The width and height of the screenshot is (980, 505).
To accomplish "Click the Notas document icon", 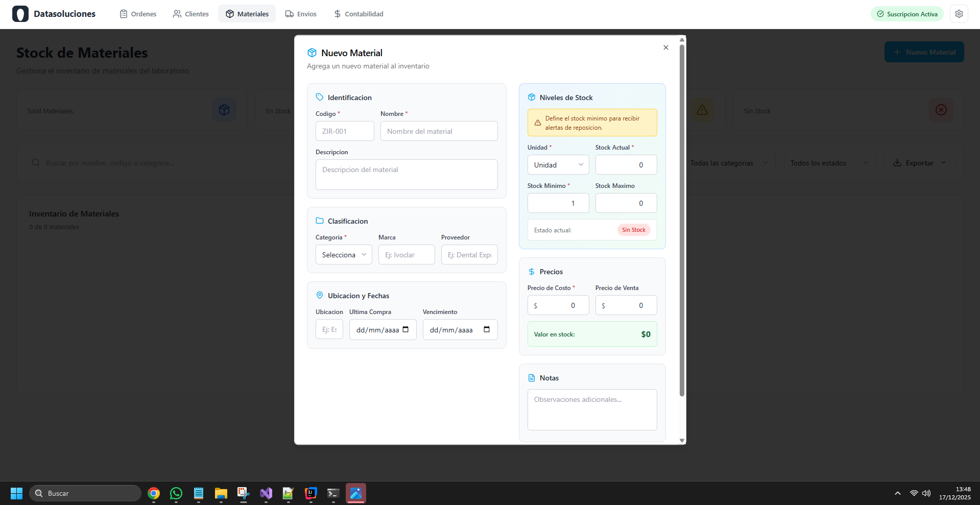I will [x=532, y=378].
